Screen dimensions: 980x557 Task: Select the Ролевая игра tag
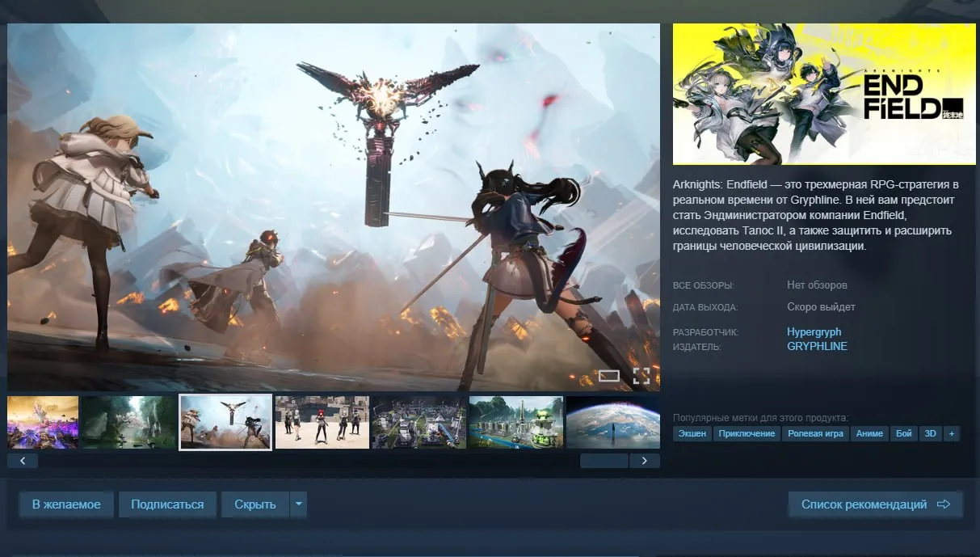coord(818,434)
